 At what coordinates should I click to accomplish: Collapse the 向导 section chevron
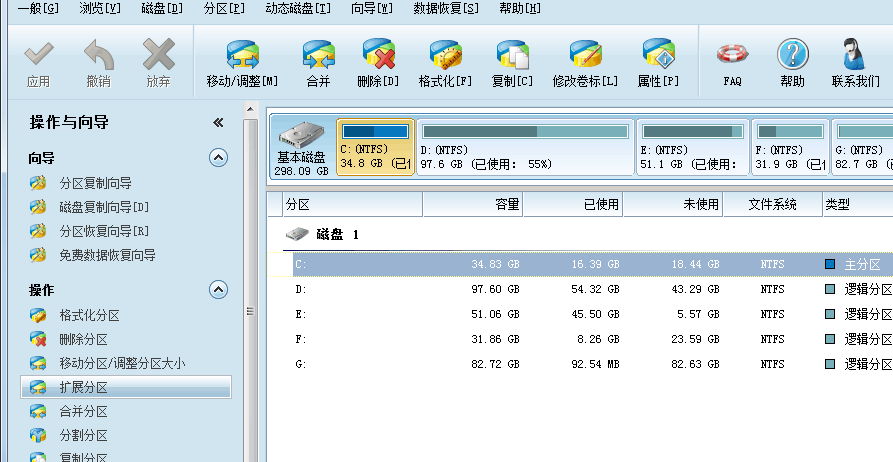pos(218,158)
